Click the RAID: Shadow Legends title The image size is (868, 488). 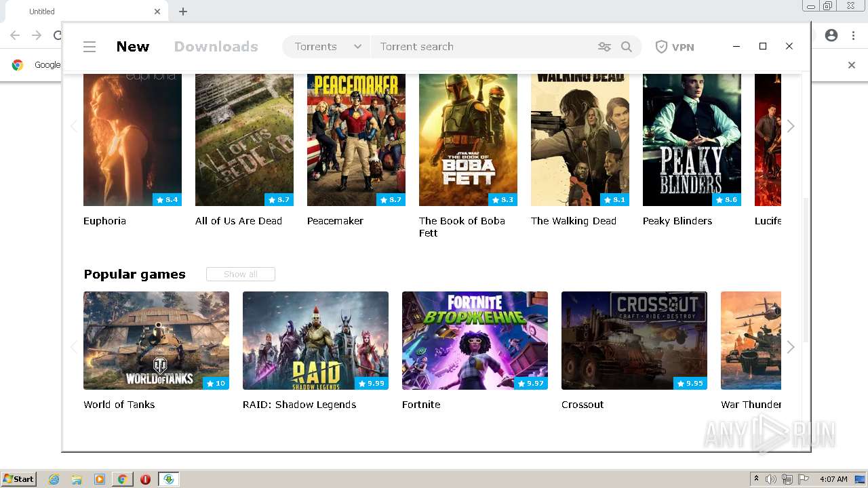tap(299, 405)
